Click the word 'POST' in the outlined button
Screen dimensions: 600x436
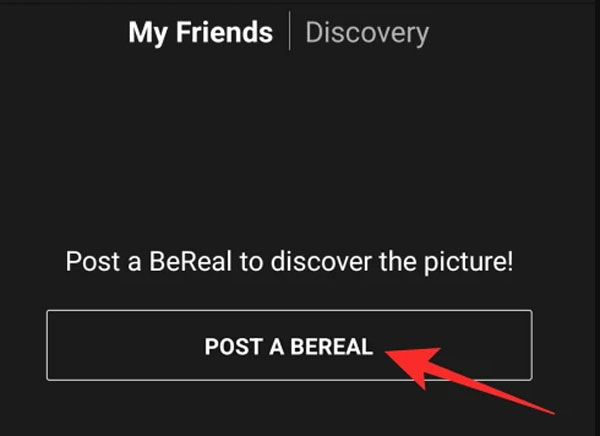point(233,346)
